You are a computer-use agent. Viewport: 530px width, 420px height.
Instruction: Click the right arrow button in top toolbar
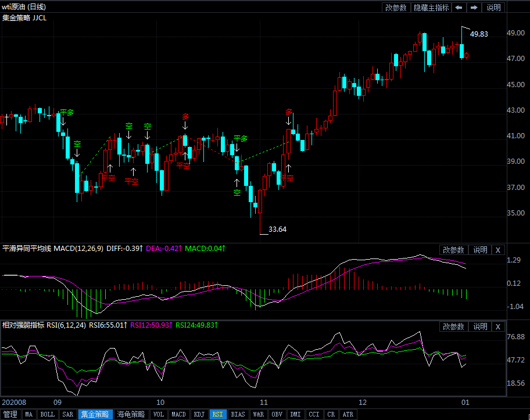pyautogui.click(x=474, y=8)
